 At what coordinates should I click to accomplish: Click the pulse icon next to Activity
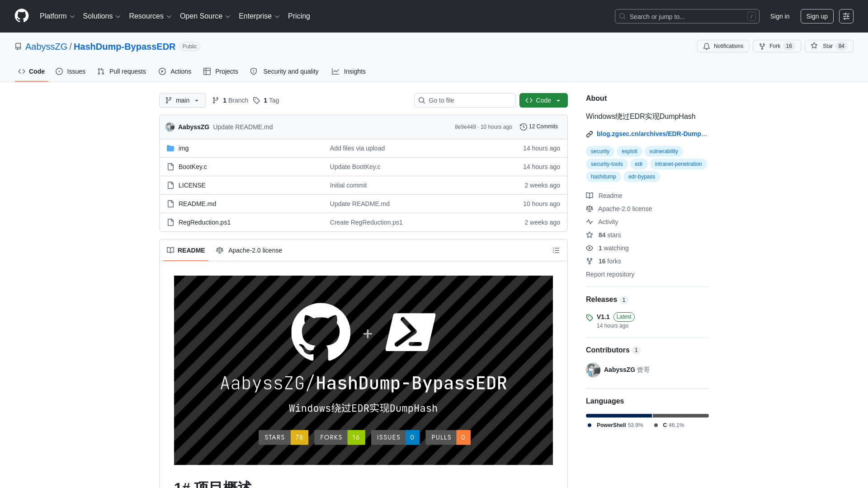pyautogui.click(x=590, y=222)
